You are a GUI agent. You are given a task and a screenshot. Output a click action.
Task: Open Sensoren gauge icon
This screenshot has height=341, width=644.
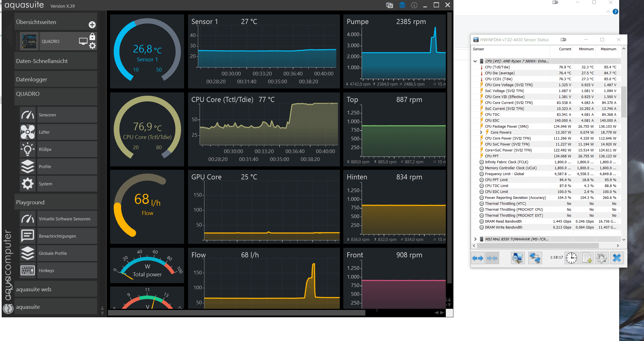click(x=28, y=115)
